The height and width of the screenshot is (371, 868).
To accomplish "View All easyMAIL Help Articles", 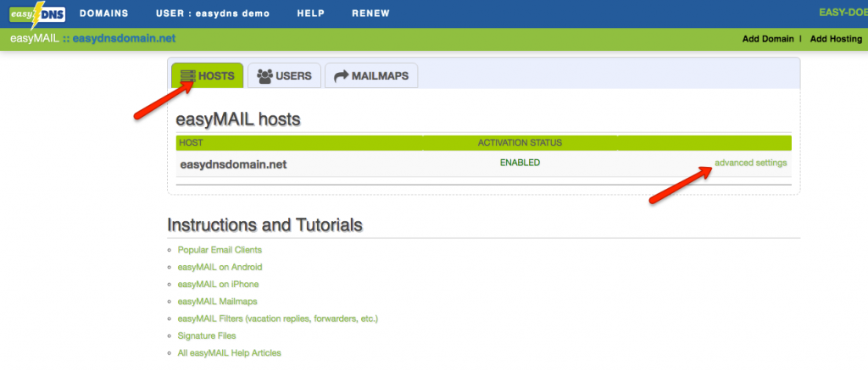I will pyautogui.click(x=229, y=352).
